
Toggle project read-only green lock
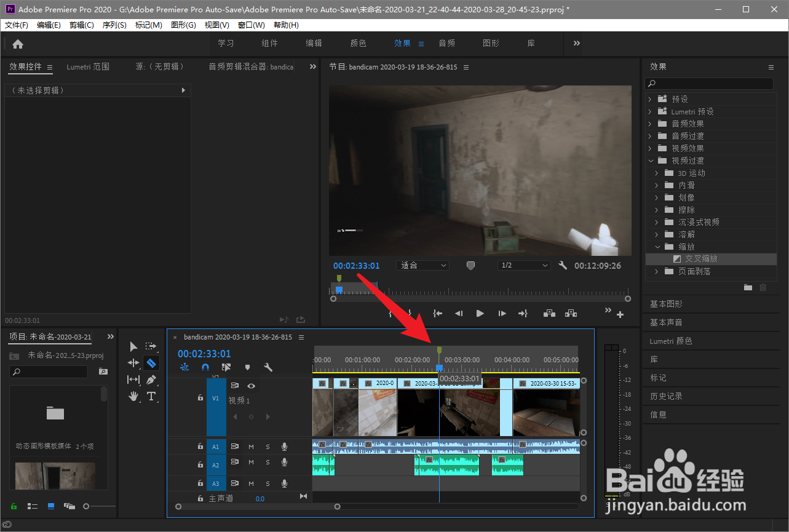pos(14,506)
